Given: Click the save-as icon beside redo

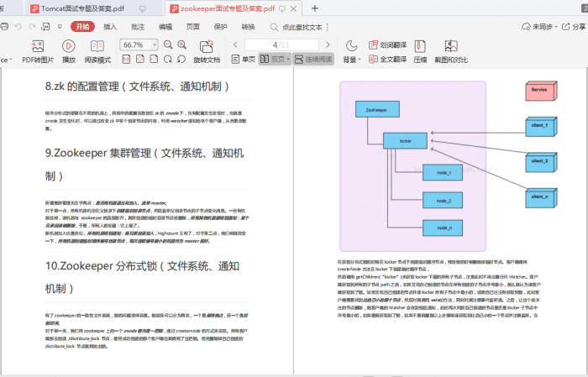Looking at the screenshot, I should pos(45,27).
